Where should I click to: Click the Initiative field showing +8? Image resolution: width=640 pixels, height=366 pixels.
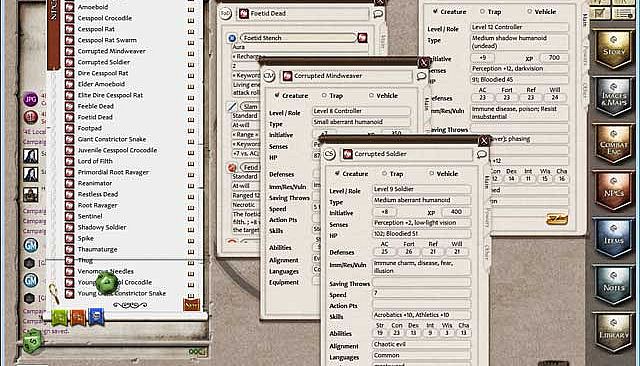pos(384,212)
